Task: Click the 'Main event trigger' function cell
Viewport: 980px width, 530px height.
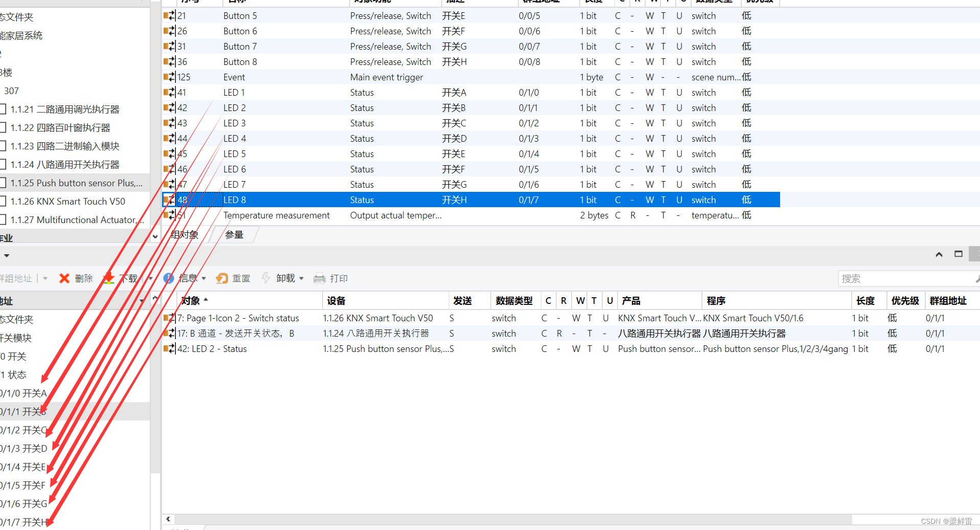Action: [x=386, y=77]
